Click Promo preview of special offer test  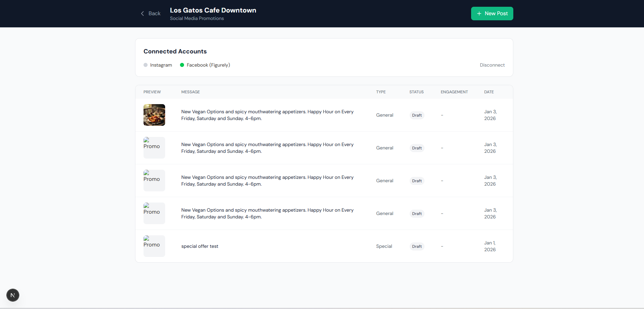coord(154,246)
